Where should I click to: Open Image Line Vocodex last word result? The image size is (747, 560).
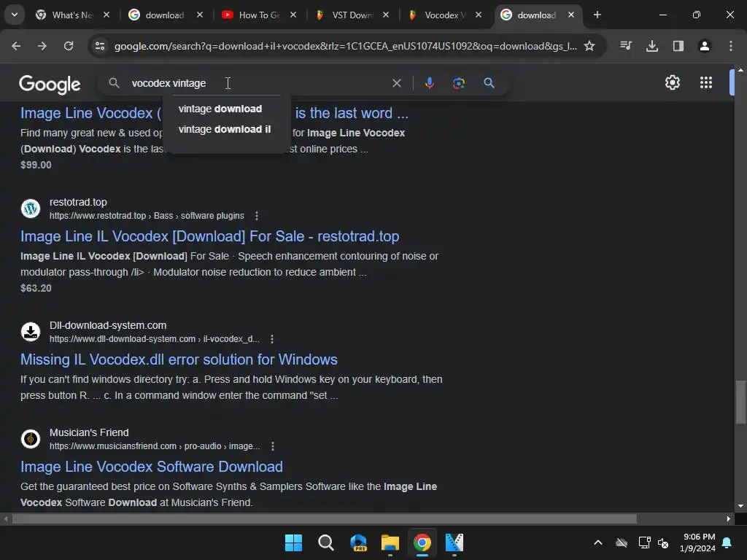coord(214,113)
